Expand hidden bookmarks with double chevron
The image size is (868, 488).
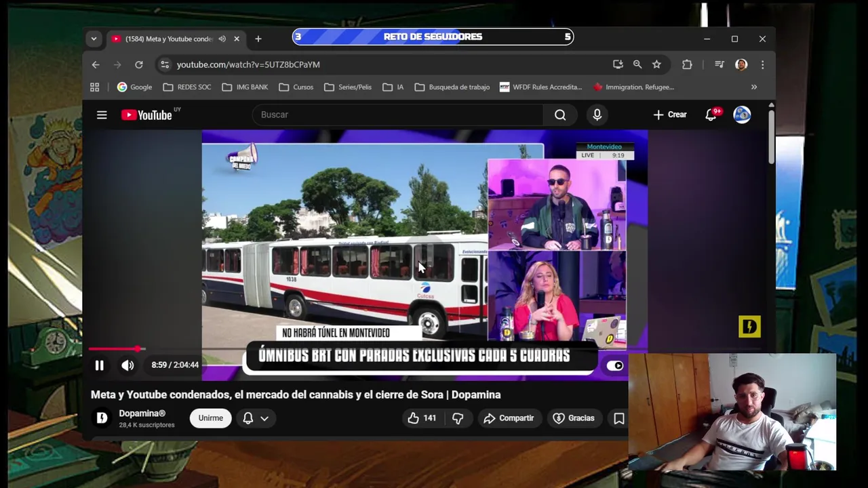tap(754, 87)
